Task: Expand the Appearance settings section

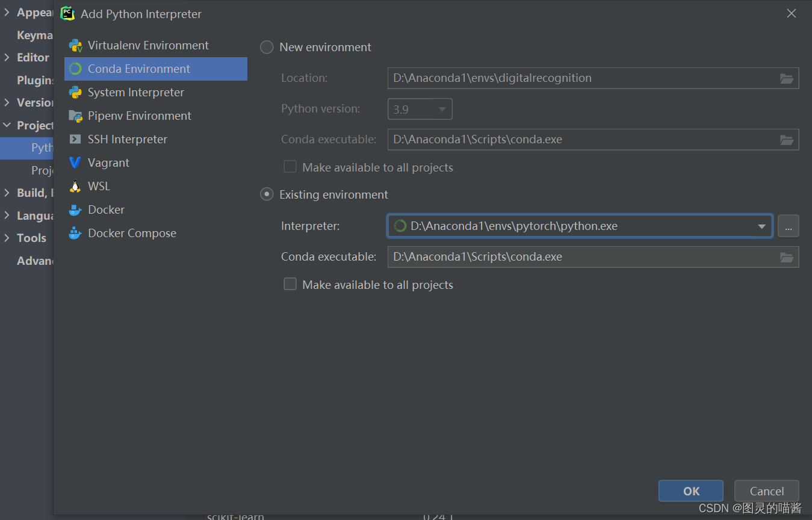Action: click(x=7, y=12)
